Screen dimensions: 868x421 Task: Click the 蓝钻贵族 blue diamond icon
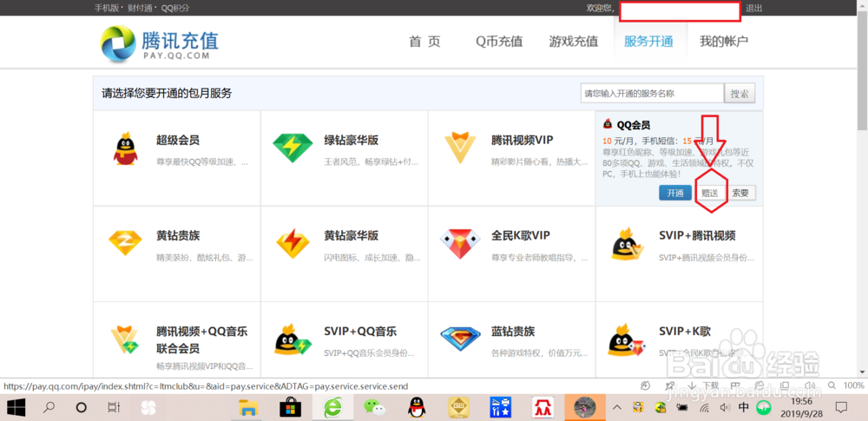pos(461,340)
